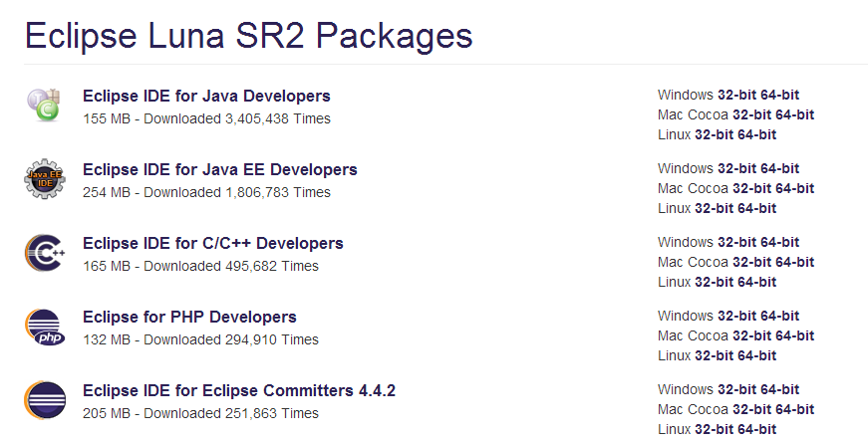Click text '205 MB - Downloaded 251,863 Times'

[201, 414]
